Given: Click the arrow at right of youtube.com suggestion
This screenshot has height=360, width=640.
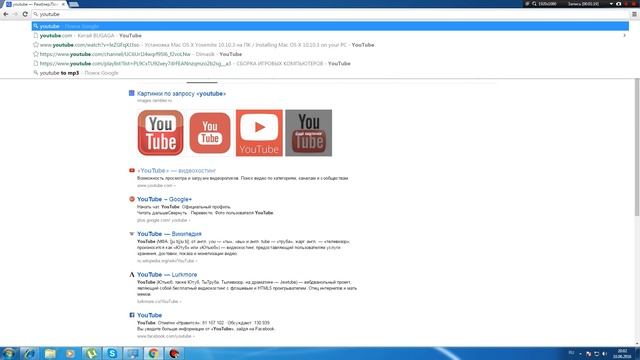Looking at the screenshot, I should [624, 36].
